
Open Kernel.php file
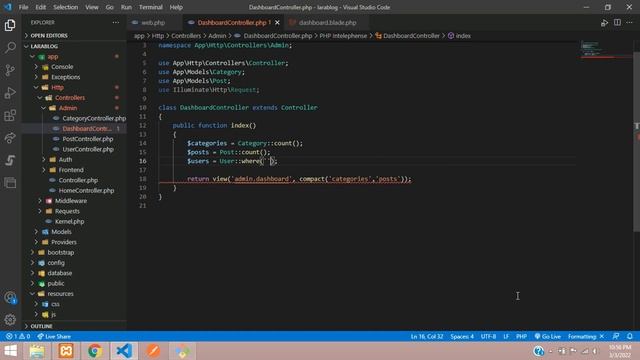point(69,222)
